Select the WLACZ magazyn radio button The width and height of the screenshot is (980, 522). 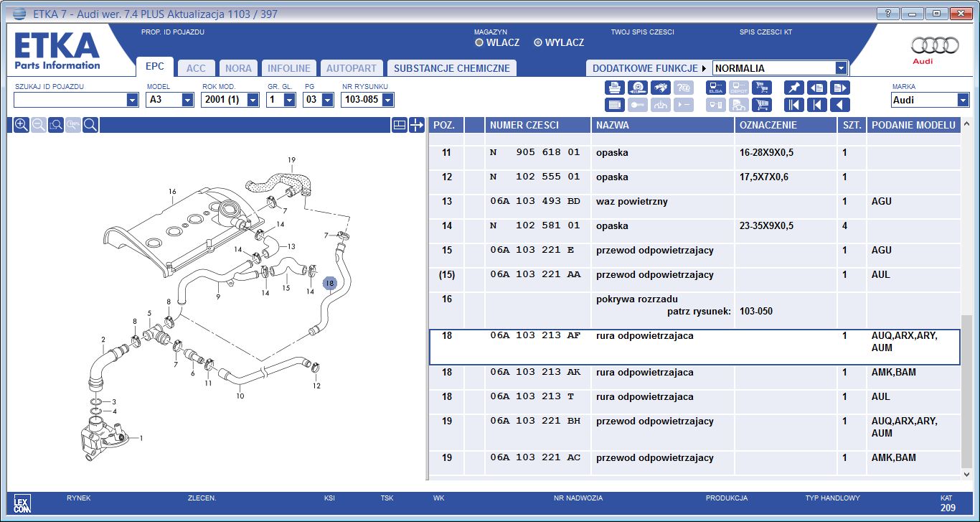tap(479, 42)
